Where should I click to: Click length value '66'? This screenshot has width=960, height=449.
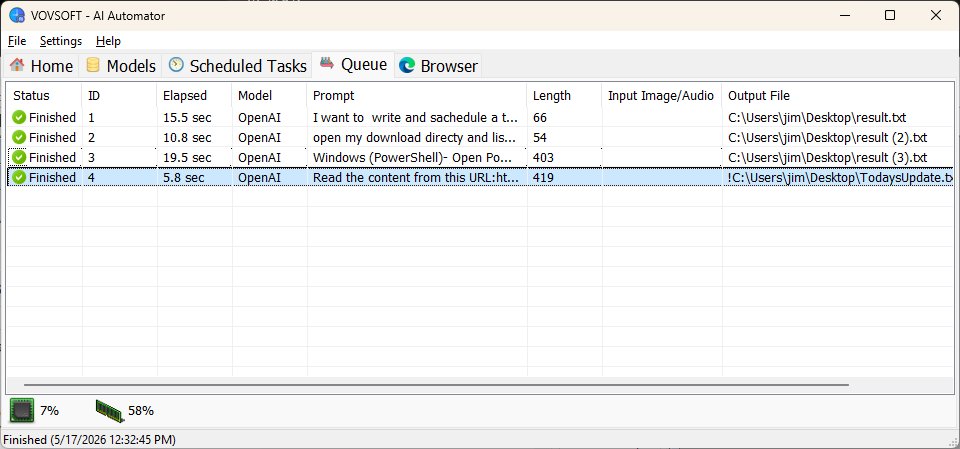539,118
